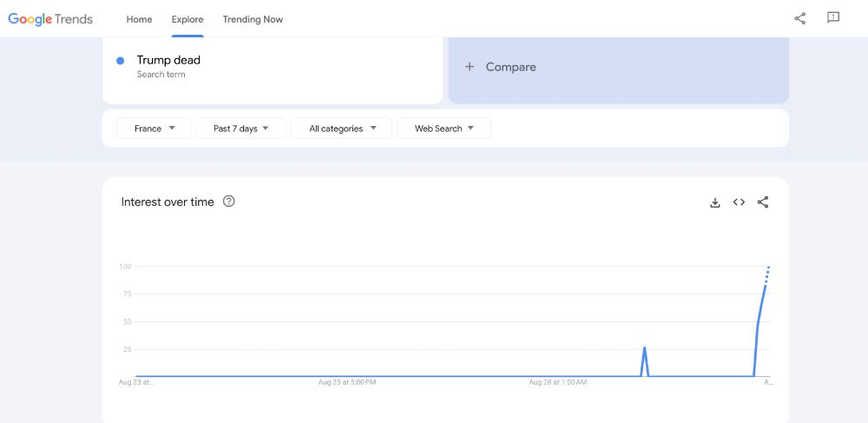868x423 pixels.
Task: Click the 50 axis label
Action: click(127, 321)
